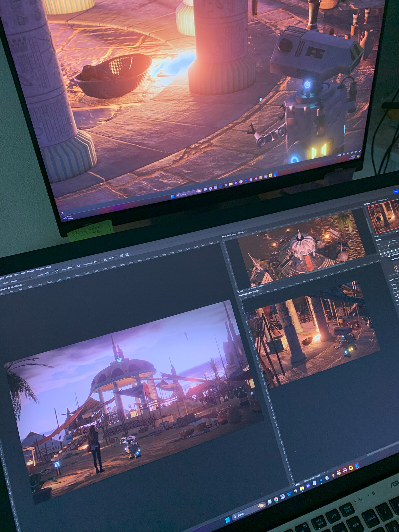Open the Help menu in Photoshop
Image resolution: width=399 pixels, height=532 pixels.
[49, 267]
